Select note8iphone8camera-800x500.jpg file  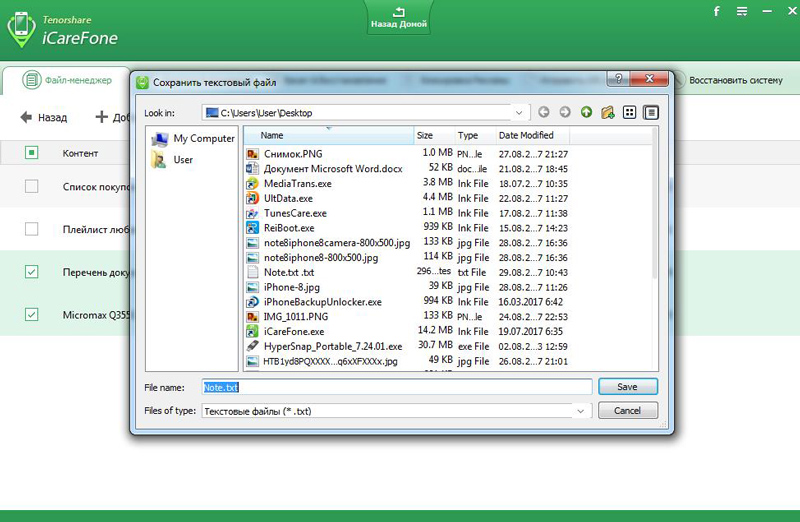tap(337, 243)
